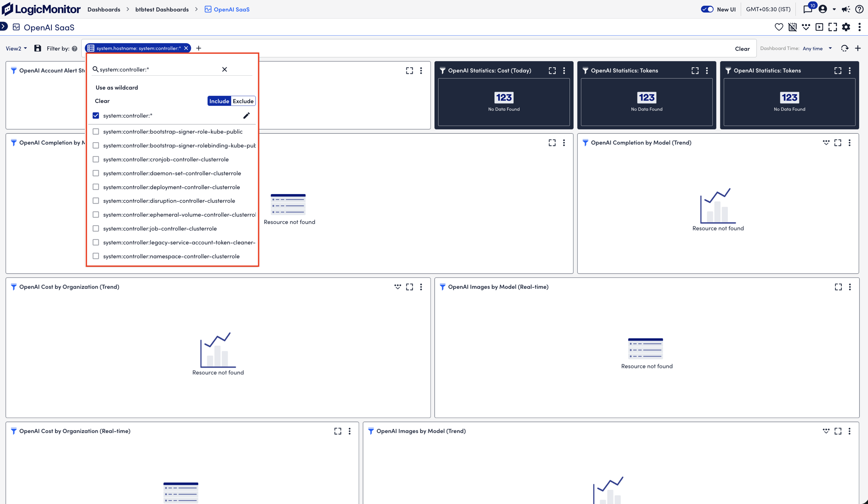Check system:controller:deployment-controller-clusterrole
The height and width of the screenshot is (504, 868).
(96, 187)
